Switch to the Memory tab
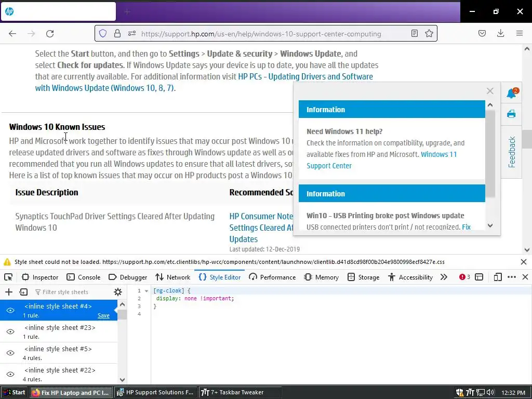The image size is (532, 399). point(321,277)
